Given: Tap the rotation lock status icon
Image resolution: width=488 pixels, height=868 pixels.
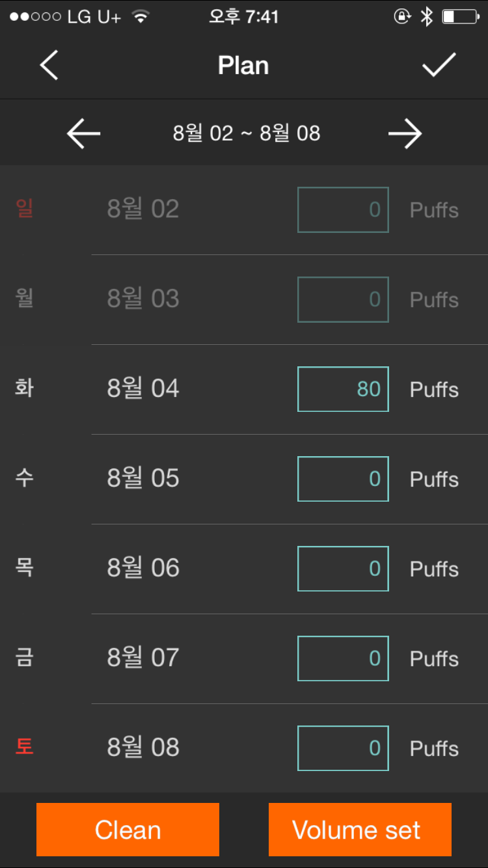Looking at the screenshot, I should coord(403,17).
